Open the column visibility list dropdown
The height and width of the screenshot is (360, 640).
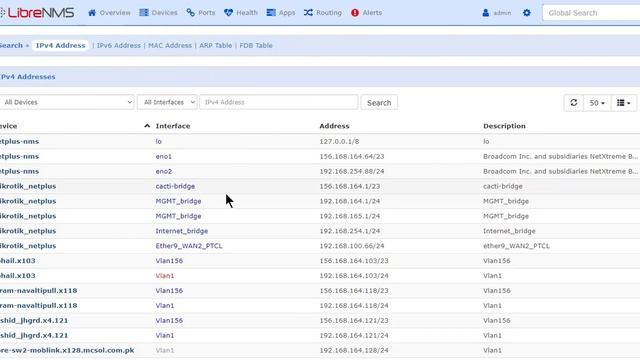point(624,103)
